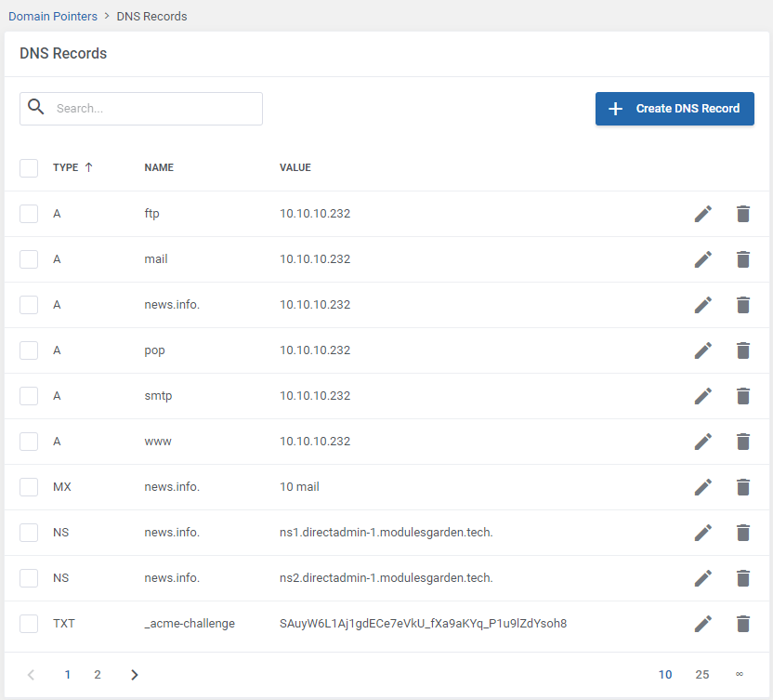
Task: Click the search magnifier icon
Action: pos(35,107)
